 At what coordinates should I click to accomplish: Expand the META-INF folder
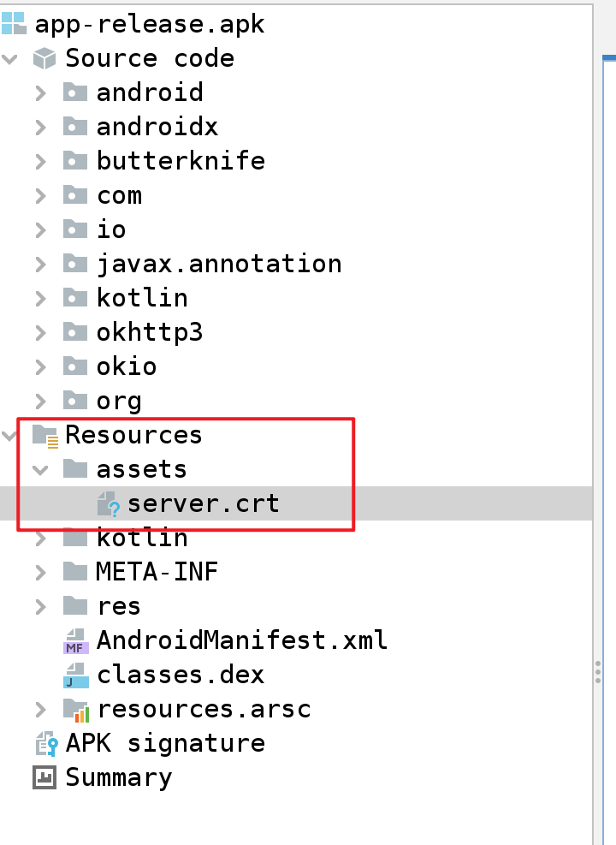coord(40,572)
